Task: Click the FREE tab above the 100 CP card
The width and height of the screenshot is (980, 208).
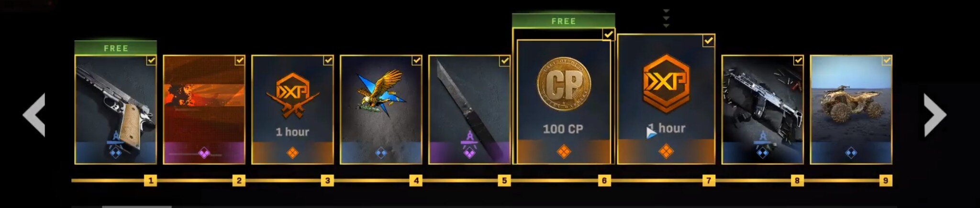Action: coord(563,21)
